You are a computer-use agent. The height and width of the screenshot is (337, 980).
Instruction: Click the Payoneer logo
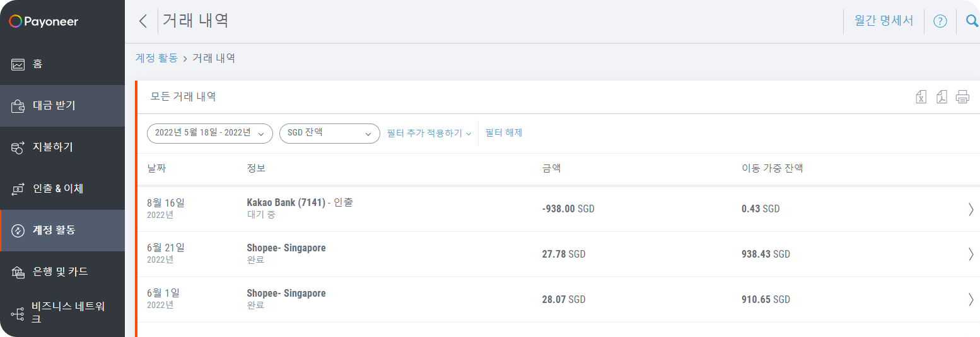(44, 21)
